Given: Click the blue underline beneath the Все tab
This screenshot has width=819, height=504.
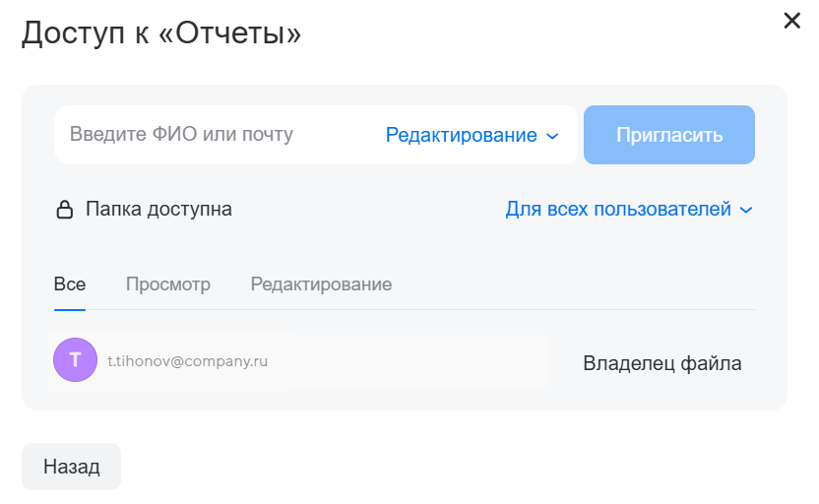Looking at the screenshot, I should [x=70, y=308].
